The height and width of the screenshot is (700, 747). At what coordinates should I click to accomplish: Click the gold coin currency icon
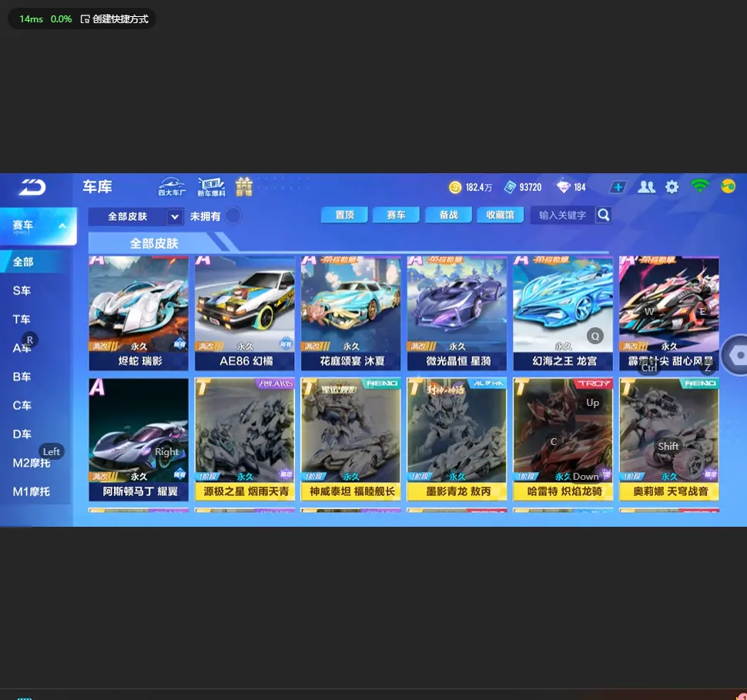455,187
